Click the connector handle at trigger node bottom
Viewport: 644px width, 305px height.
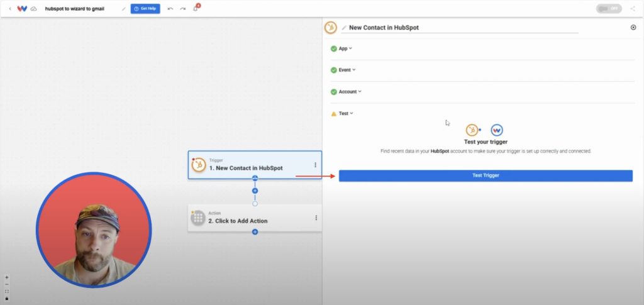point(255,179)
